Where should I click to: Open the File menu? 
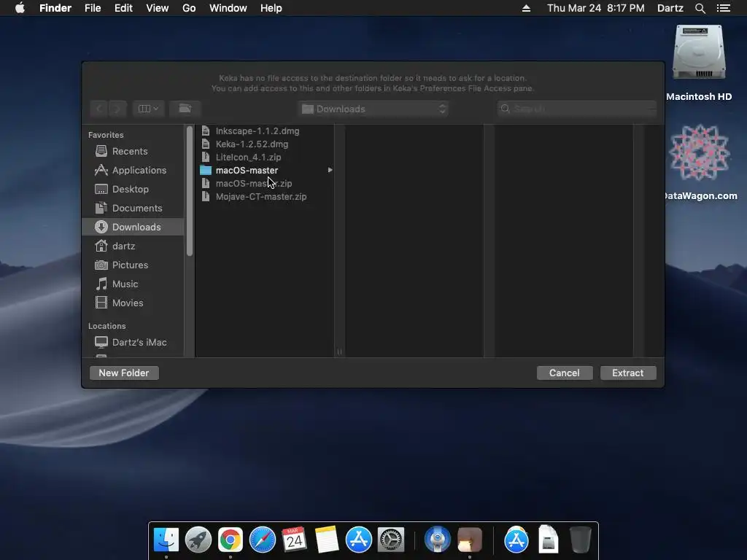(x=93, y=8)
